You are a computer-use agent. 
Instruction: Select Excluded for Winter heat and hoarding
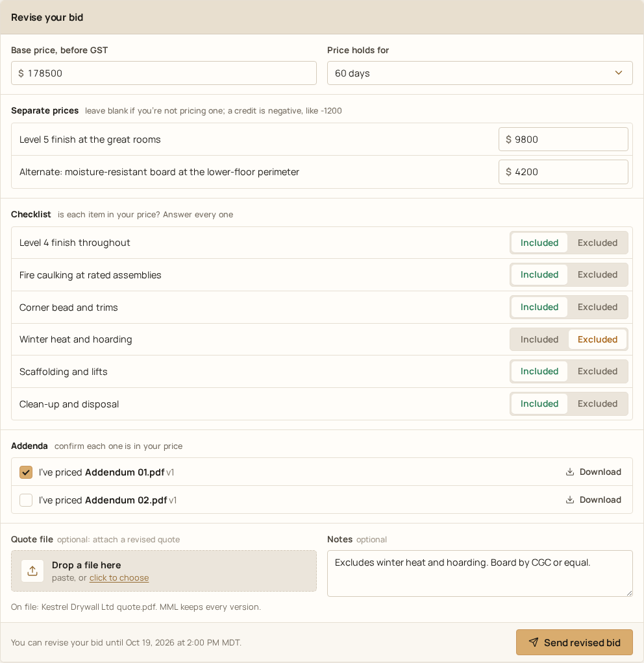597,339
